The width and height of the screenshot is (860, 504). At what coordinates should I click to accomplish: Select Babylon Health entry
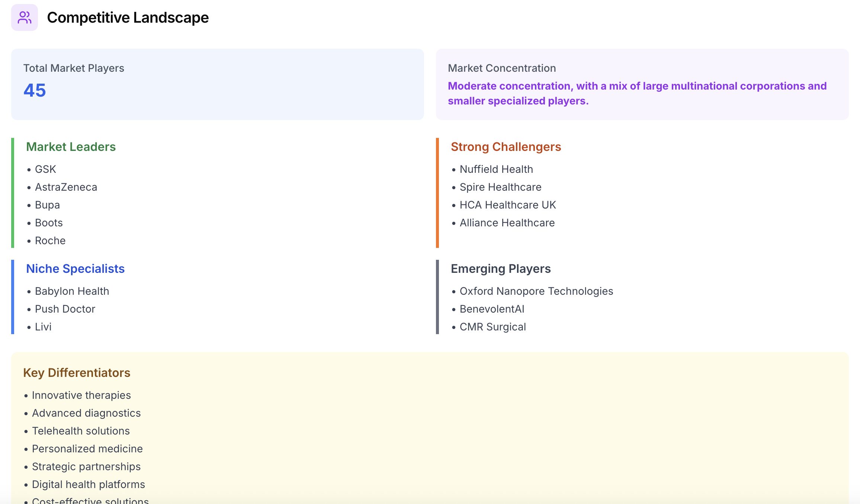point(72,291)
